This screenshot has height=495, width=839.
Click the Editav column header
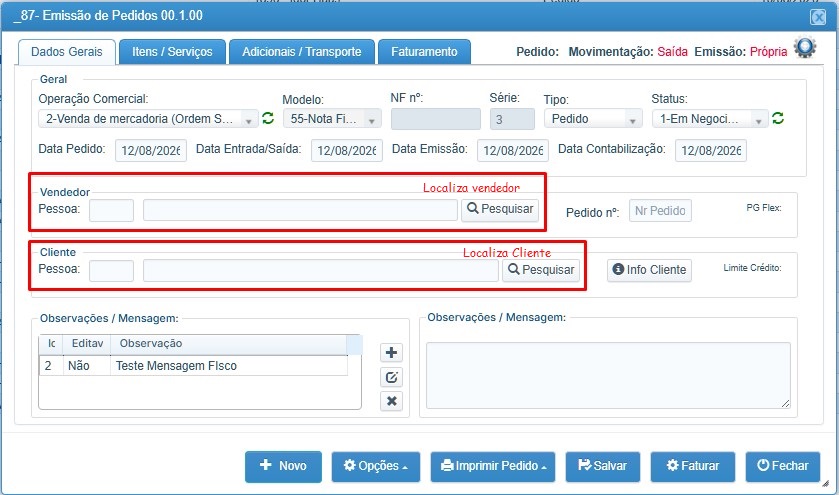point(87,344)
